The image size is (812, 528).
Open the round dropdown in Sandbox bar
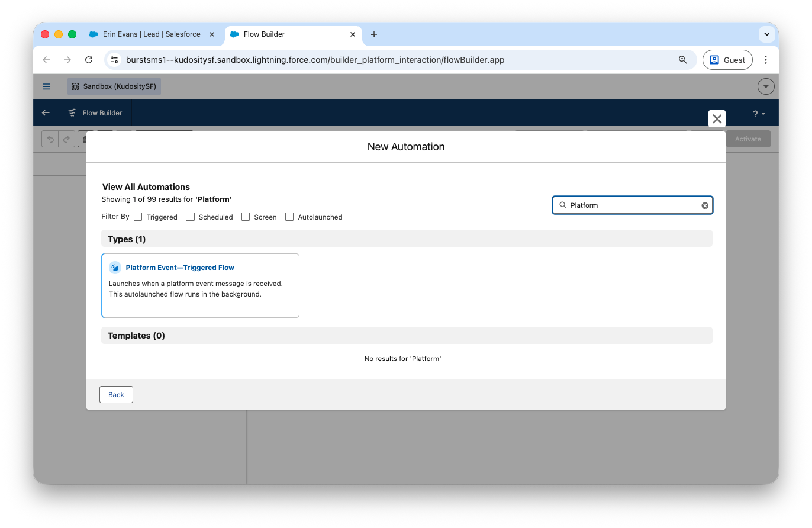[766, 86]
